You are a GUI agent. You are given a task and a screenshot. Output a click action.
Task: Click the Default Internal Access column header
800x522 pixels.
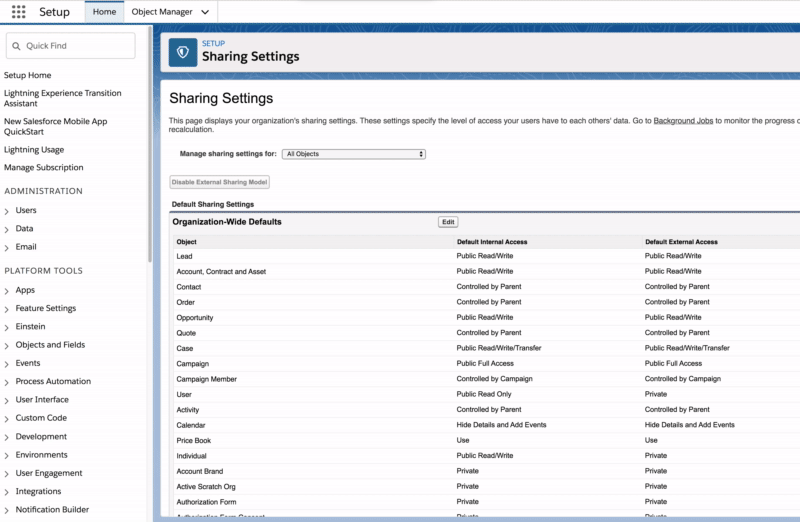[x=492, y=242]
